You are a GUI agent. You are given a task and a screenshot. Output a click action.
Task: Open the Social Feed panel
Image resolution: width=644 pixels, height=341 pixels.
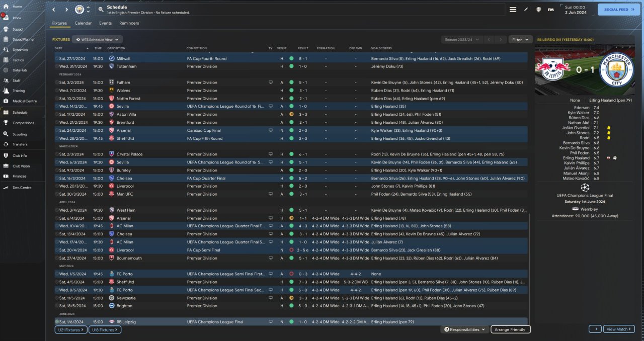coord(618,9)
